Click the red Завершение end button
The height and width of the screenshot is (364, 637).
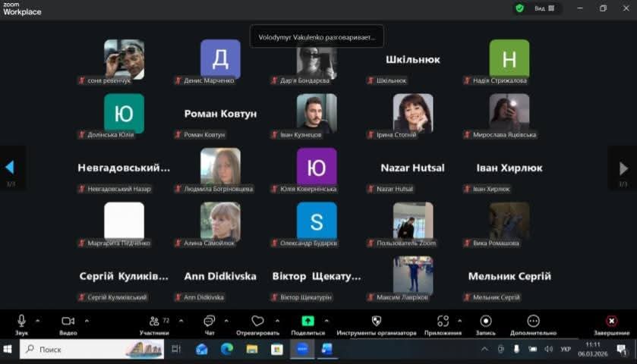[x=611, y=322]
